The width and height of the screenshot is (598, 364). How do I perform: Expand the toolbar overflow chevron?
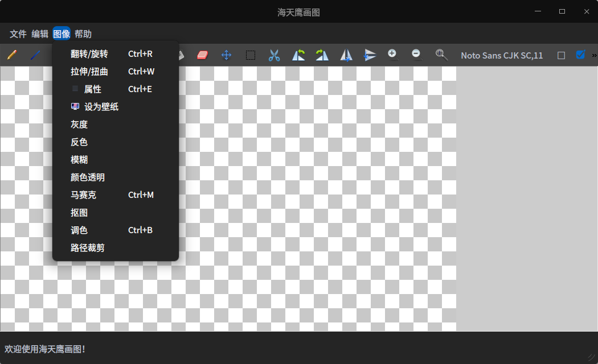click(x=594, y=56)
